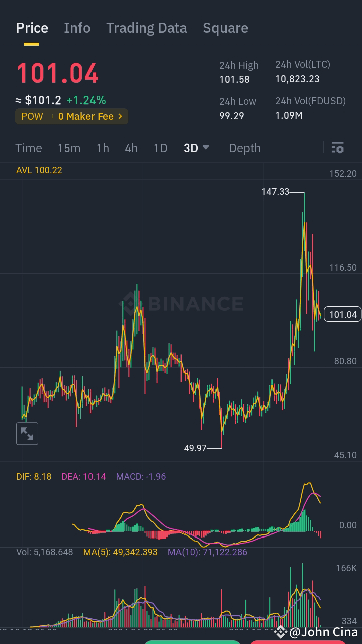This screenshot has height=644, width=362.
Task: Tap the current price label 101.04 on axis
Action: [343, 314]
